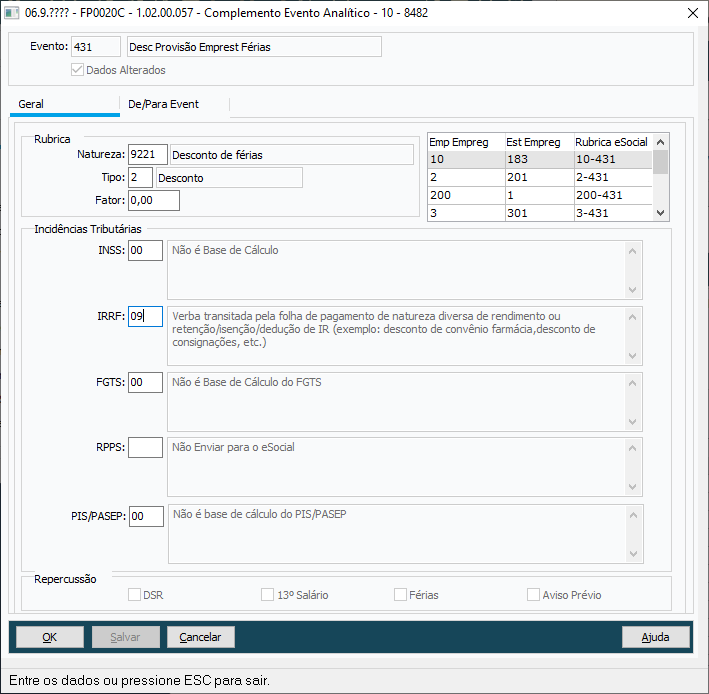Click PIS/PASEP description scroll down arrow
This screenshot has height=694, width=709.
pyautogui.click(x=633, y=554)
